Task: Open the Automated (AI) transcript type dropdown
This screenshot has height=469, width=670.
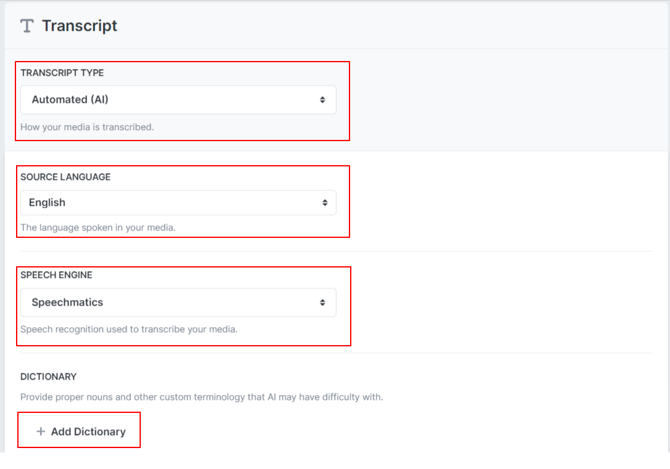Action: pyautogui.click(x=178, y=100)
